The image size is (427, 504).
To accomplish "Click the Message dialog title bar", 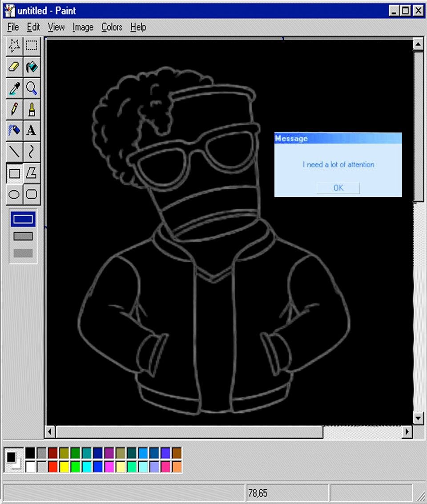I will pyautogui.click(x=338, y=138).
